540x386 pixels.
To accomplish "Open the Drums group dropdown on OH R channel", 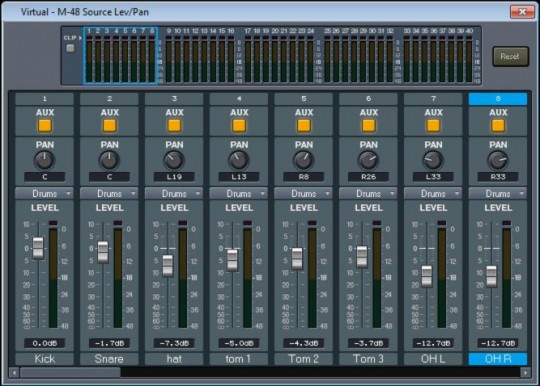I will tap(498, 194).
